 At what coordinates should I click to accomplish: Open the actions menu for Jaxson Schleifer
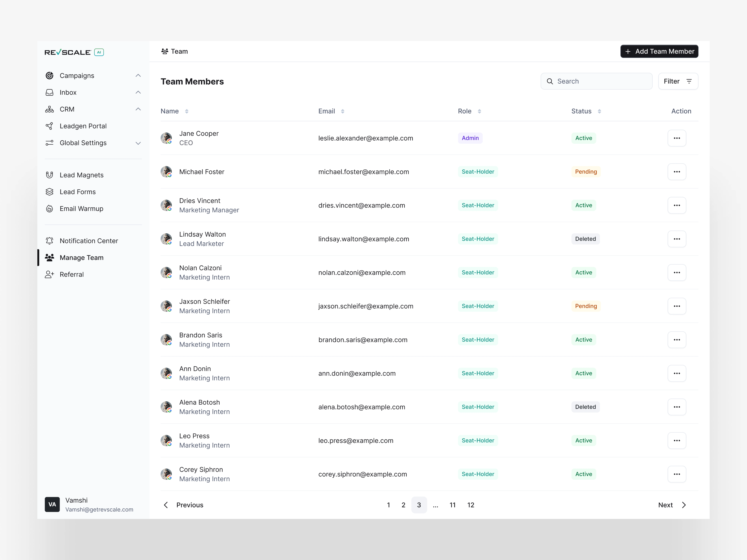click(x=677, y=306)
